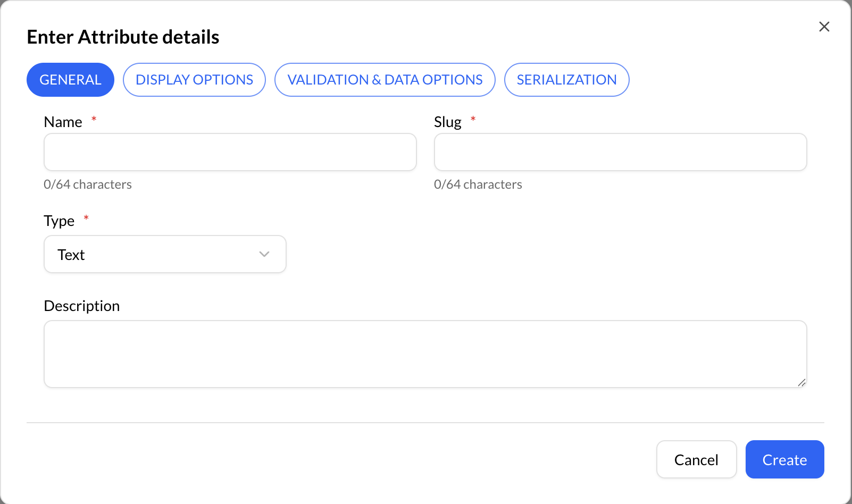The width and height of the screenshot is (852, 504).
Task: Click the Type field label
Action: click(59, 221)
